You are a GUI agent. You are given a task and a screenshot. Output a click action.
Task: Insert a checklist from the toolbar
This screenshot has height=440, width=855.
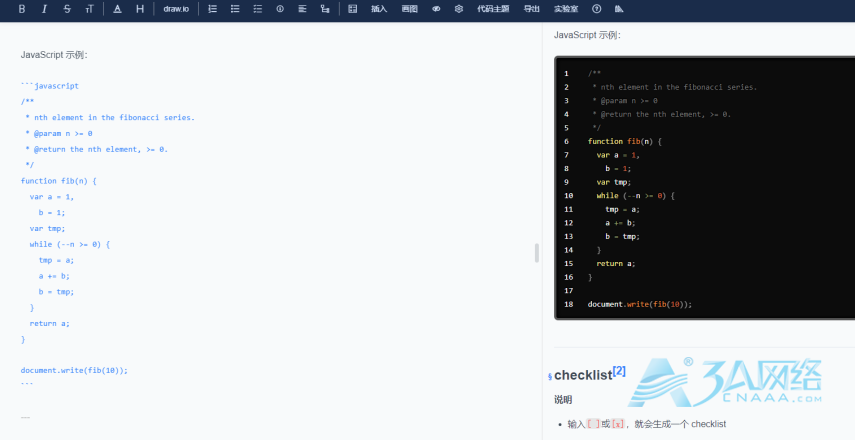[x=257, y=9]
